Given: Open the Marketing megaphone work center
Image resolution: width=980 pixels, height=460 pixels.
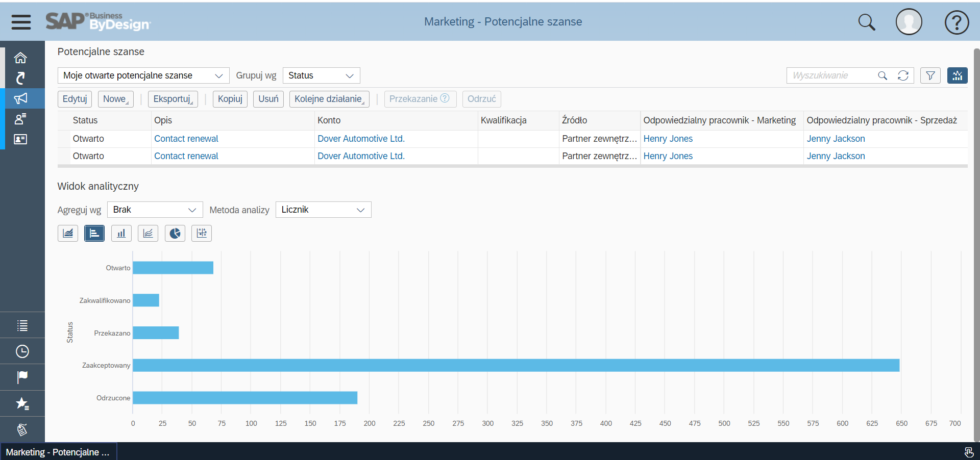Looking at the screenshot, I should tap(20, 98).
